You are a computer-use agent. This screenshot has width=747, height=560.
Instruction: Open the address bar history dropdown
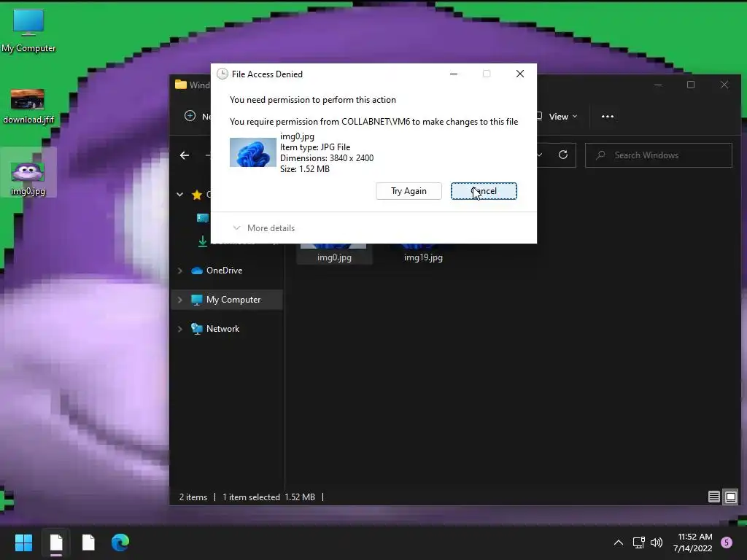click(x=539, y=155)
